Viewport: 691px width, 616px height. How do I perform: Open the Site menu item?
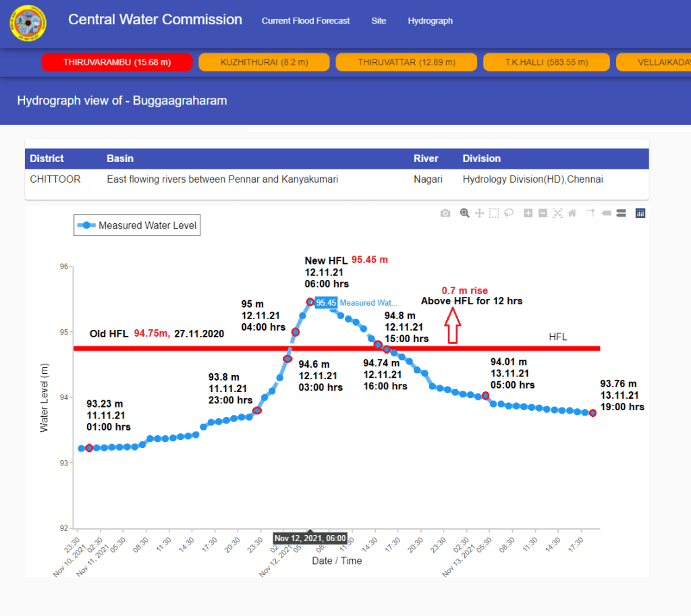coord(379,21)
